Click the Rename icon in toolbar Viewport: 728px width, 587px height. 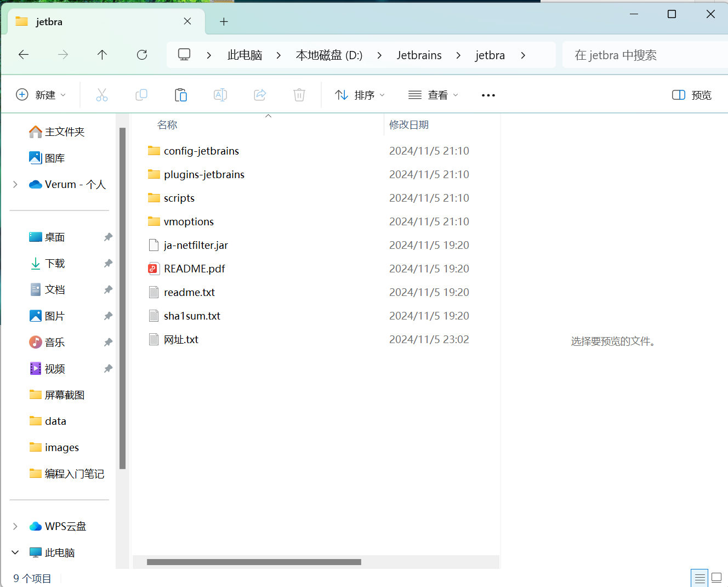[x=220, y=95]
